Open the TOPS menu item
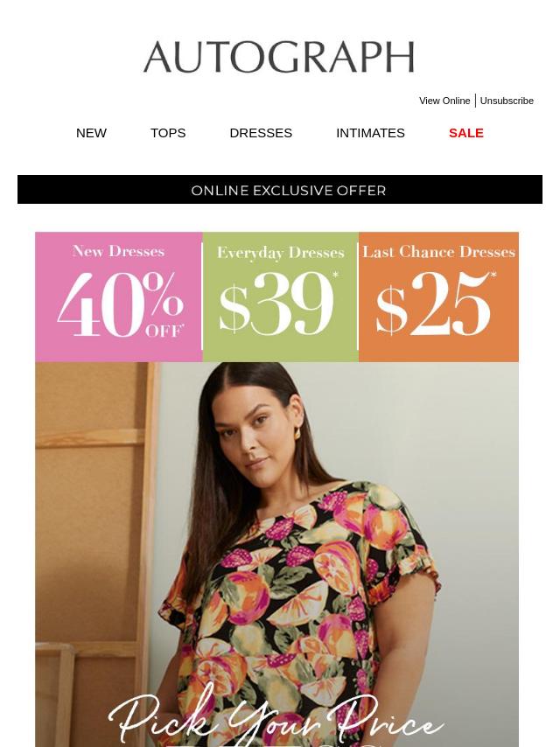The width and height of the screenshot is (560, 747). click(x=168, y=133)
